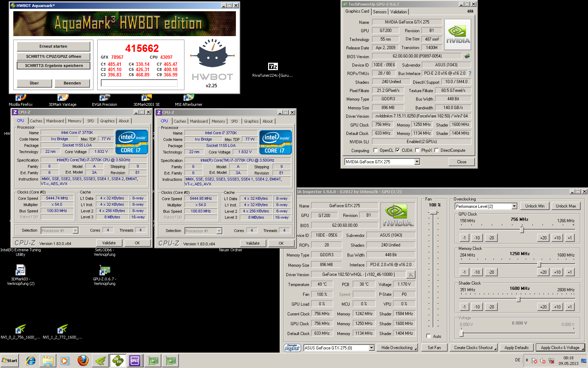Click the BIOS save chip icon in GPU-Z
The height and width of the screenshot is (368, 588).
coord(467,56)
